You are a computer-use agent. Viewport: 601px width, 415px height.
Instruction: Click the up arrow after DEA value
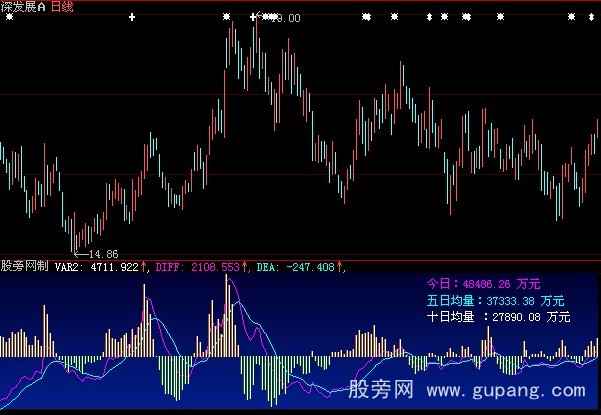pos(339,267)
